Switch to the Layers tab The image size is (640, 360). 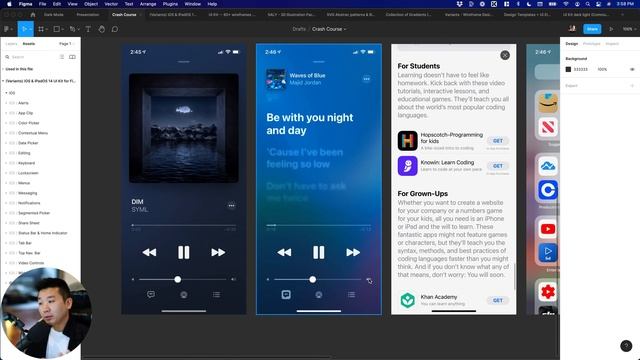point(11,44)
